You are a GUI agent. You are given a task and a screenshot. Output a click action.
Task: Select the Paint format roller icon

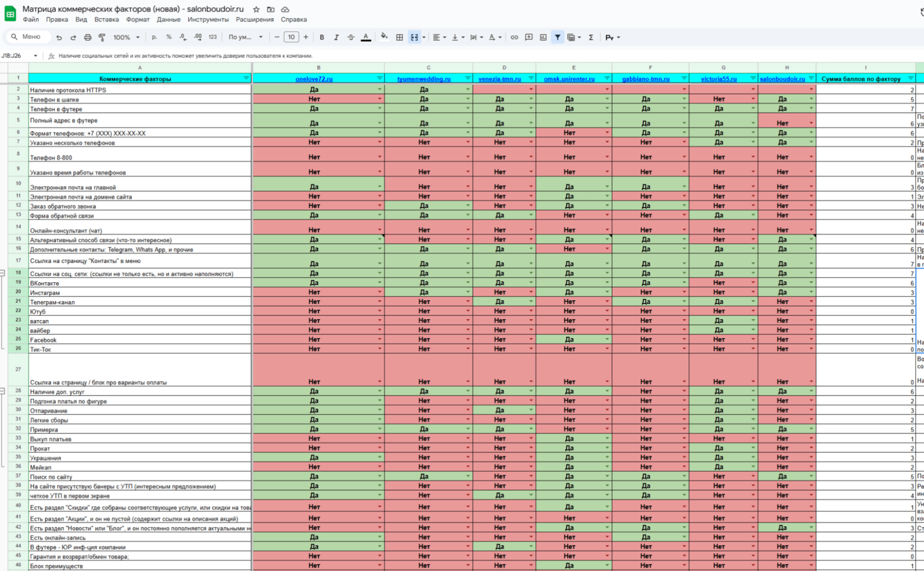click(102, 37)
